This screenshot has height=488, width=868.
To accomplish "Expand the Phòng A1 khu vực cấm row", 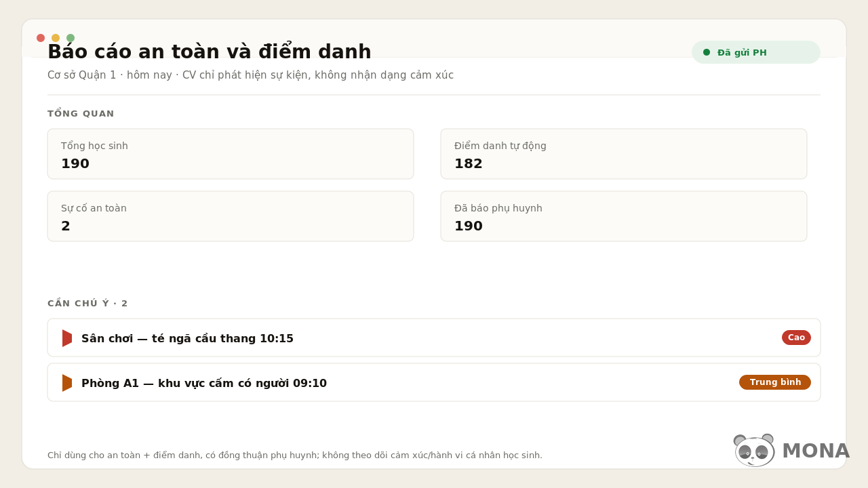I will pyautogui.click(x=434, y=382).
